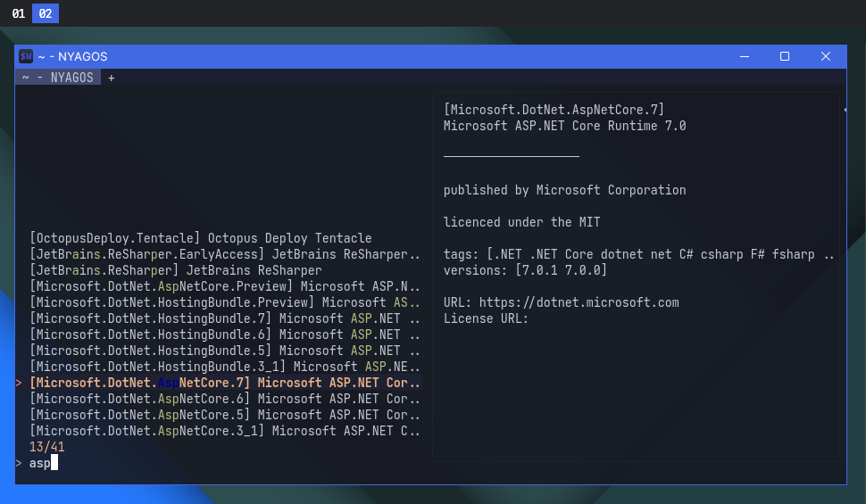The image size is (866, 504).
Task: Click highlighted AspNetCore.7 selected row
Action: pos(223,383)
